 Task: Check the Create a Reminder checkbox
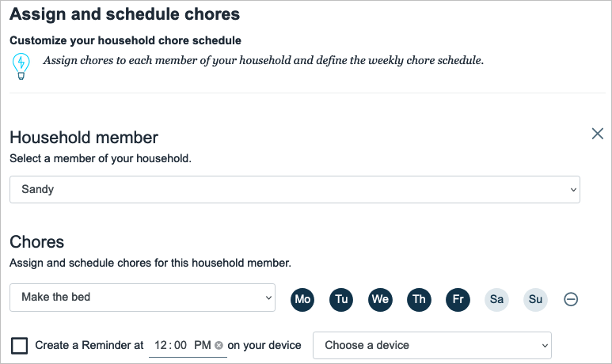tap(20, 346)
